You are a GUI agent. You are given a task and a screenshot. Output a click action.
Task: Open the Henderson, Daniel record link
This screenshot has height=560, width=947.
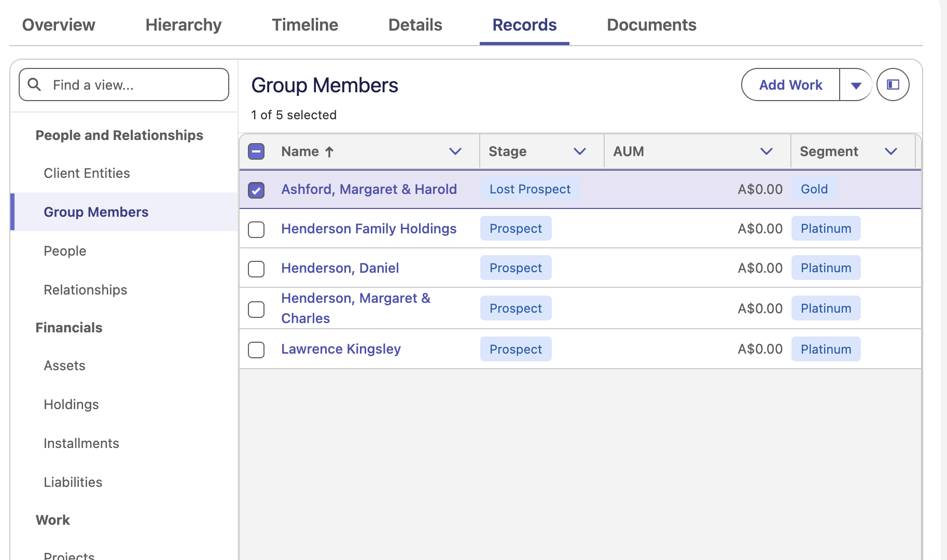click(x=340, y=268)
